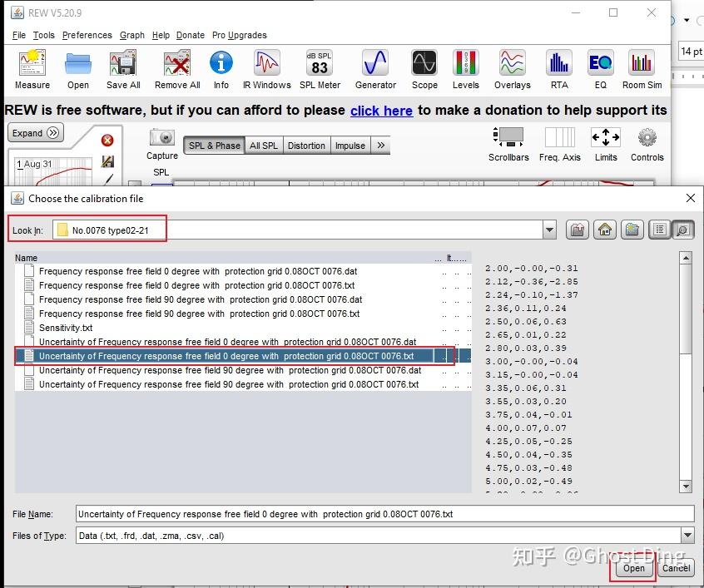Show input Levels meters
The width and height of the screenshot is (704, 588).
pos(466,69)
